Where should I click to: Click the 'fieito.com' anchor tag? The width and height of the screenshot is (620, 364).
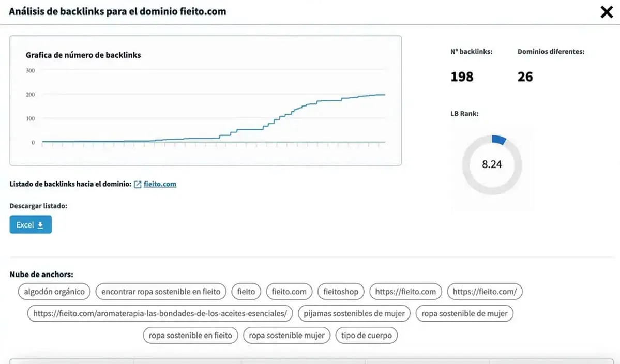(x=289, y=292)
